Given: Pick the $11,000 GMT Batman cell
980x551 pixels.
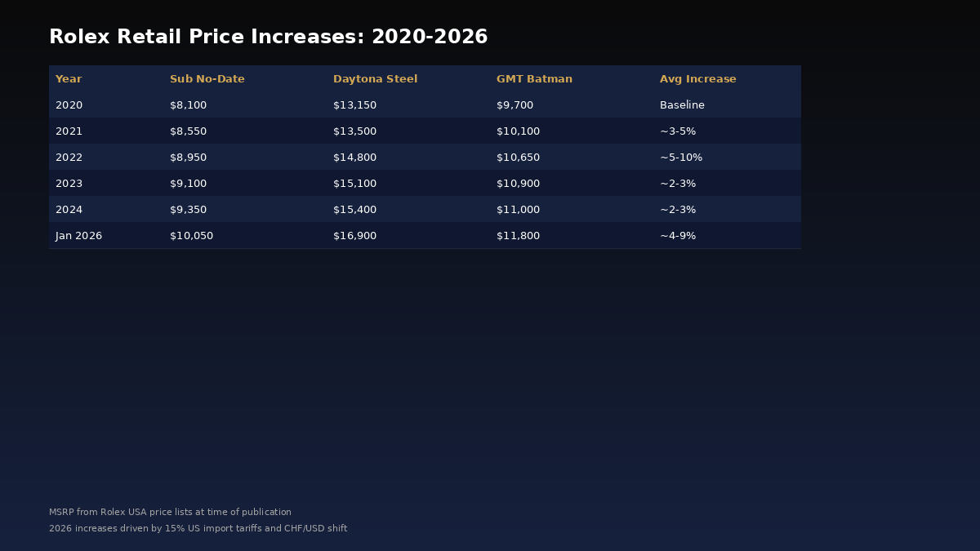Looking at the screenshot, I should (518, 210).
